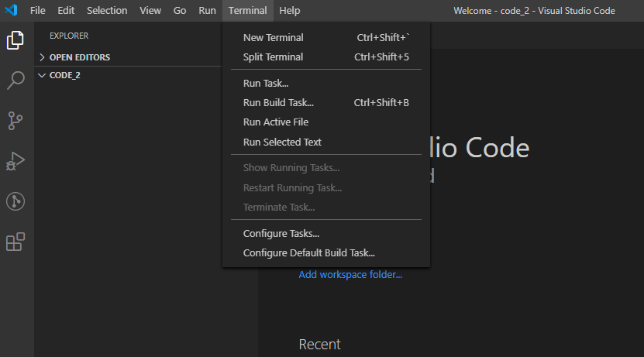Click the VS Code logo icon
644x357 pixels.
click(11, 10)
